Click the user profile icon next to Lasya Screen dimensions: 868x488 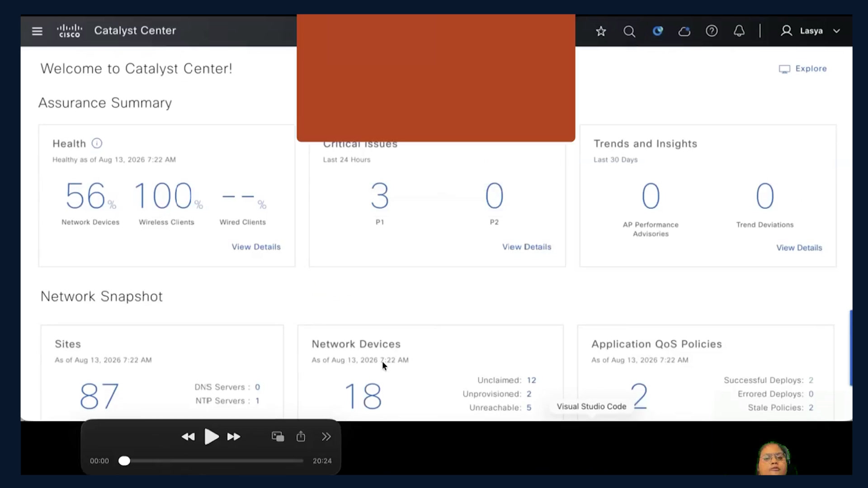(787, 31)
